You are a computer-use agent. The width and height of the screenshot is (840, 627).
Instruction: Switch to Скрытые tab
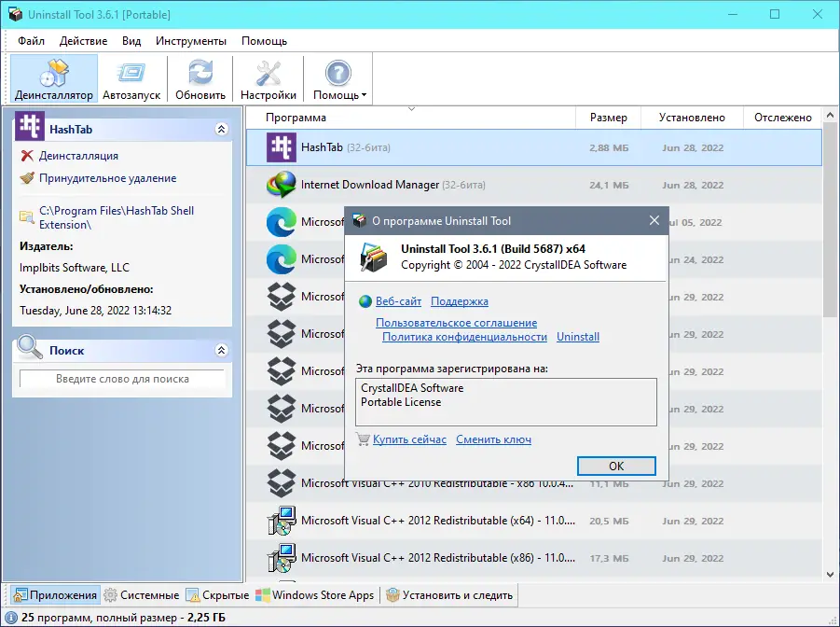(217, 595)
